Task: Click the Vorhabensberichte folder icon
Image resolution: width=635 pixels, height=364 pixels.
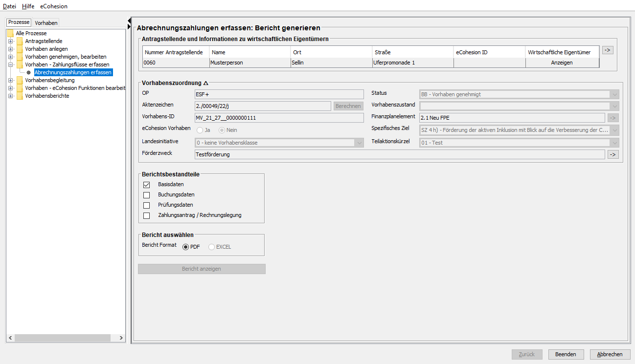Action: (x=20, y=96)
